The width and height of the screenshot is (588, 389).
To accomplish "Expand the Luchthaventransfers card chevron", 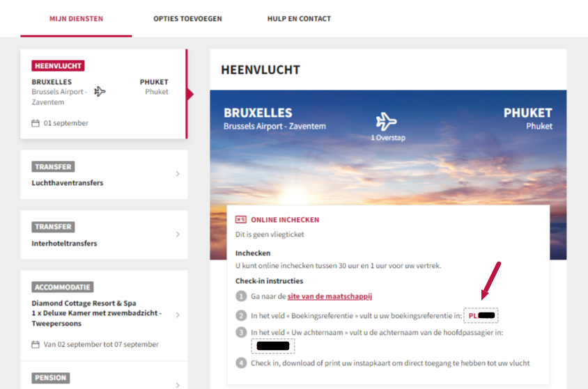I will tap(178, 174).
